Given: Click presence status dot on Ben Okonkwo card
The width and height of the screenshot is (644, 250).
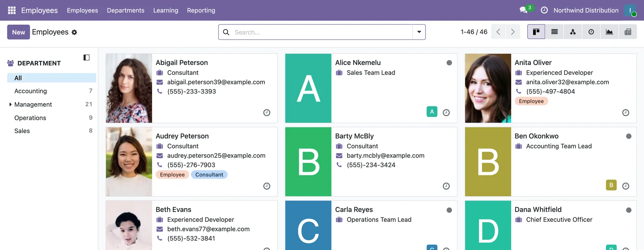Looking at the screenshot, I should click(629, 136).
